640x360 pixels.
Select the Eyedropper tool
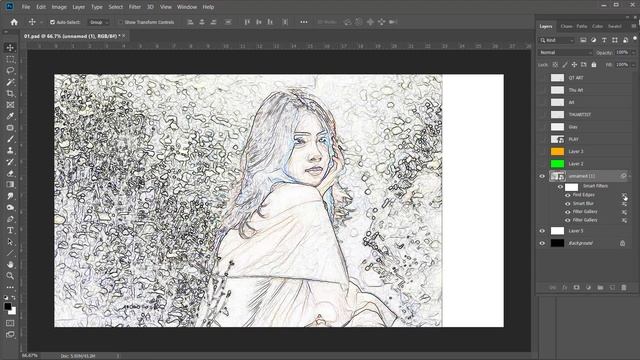[x=10, y=116]
